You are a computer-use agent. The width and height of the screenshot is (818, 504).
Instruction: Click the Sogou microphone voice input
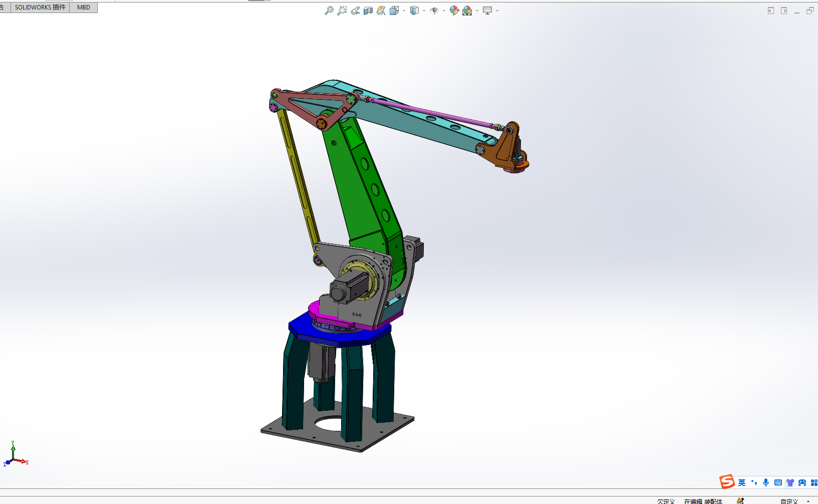pos(766,482)
